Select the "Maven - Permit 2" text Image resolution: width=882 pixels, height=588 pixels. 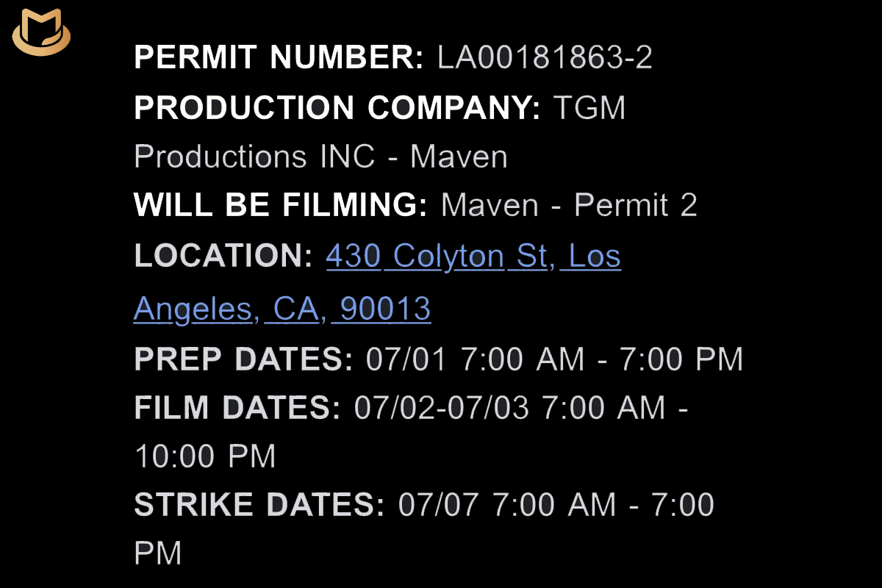(x=569, y=205)
